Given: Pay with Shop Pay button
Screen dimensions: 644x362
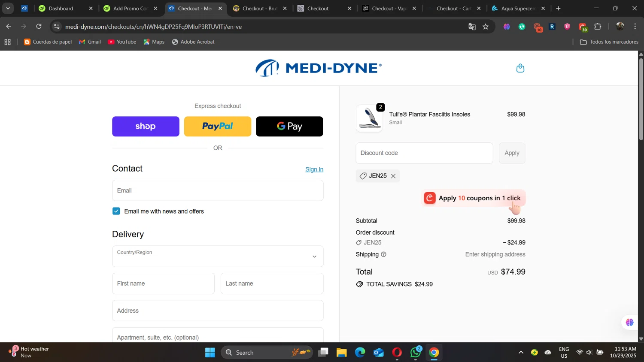Looking at the screenshot, I should point(146,127).
